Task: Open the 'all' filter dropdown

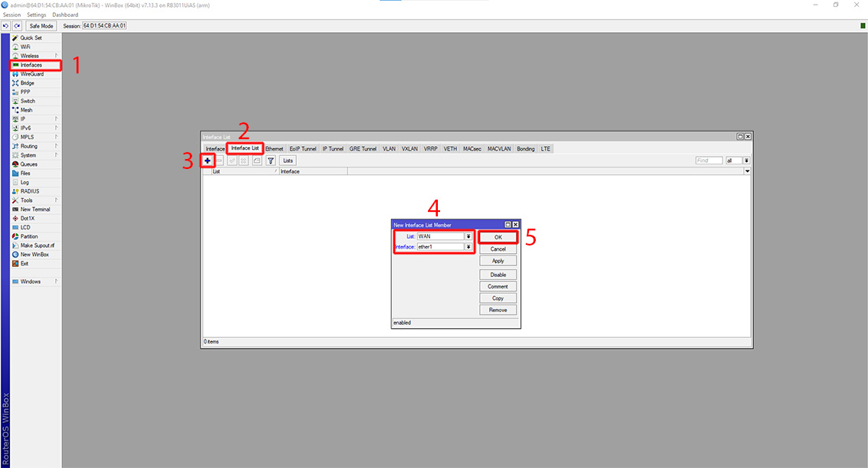Action: tap(746, 161)
